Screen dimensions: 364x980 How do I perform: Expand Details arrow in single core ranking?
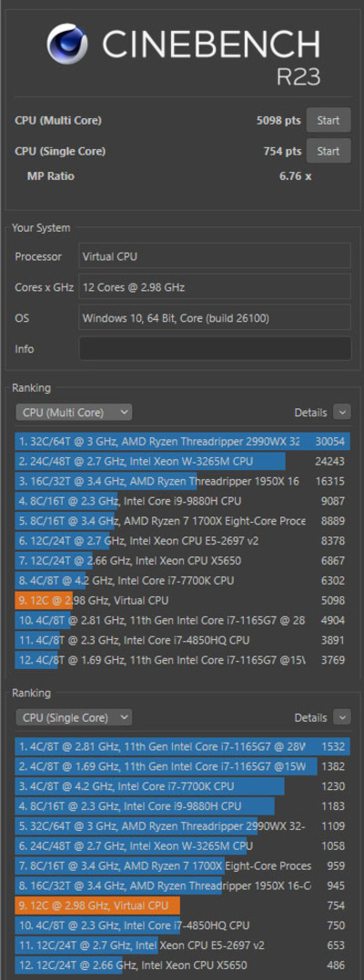(x=342, y=717)
